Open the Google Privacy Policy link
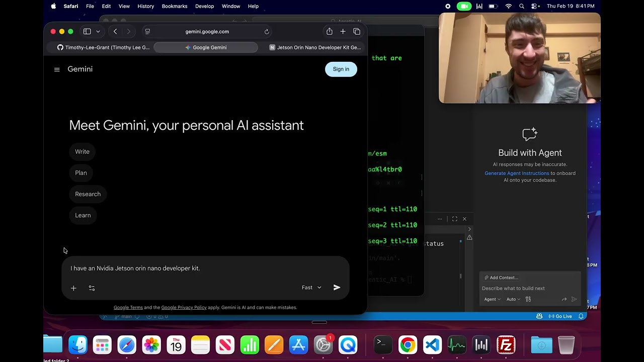The image size is (644, 362). coord(184,307)
